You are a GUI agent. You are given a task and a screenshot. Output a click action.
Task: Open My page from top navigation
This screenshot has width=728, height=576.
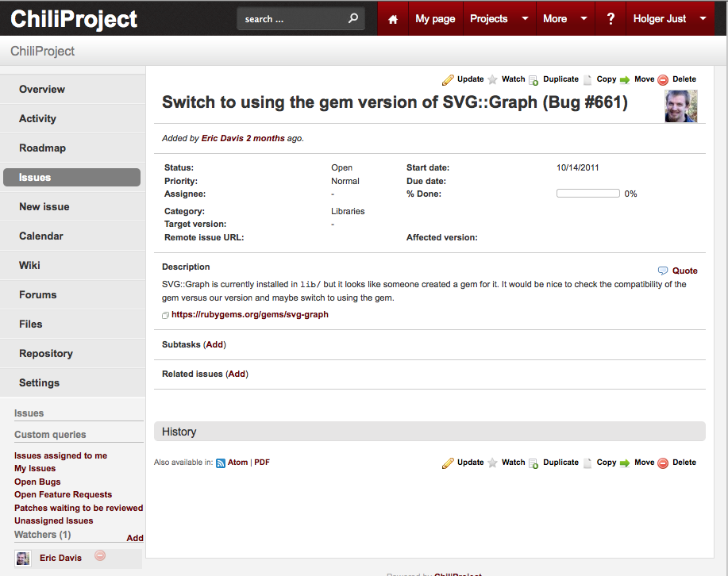435,19
